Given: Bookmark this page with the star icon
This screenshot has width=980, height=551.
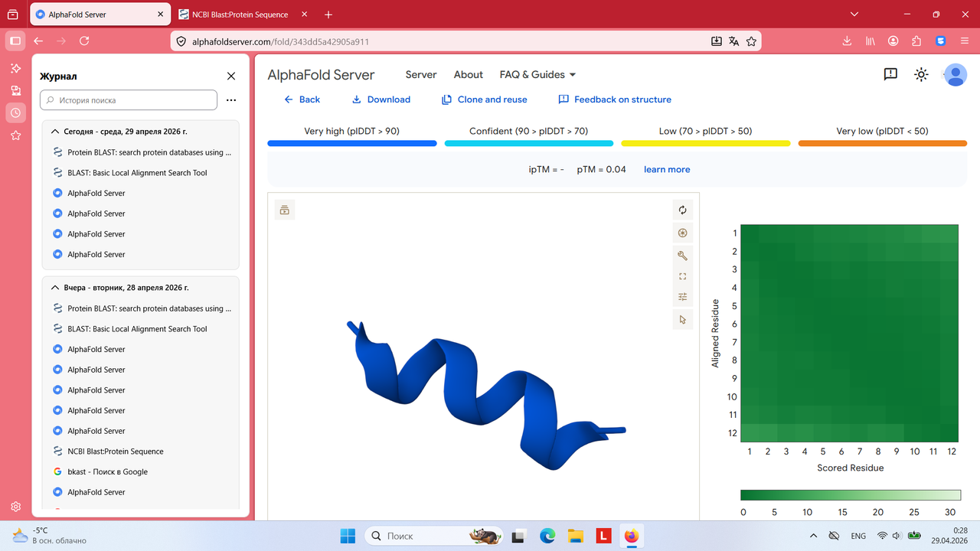Looking at the screenshot, I should point(751,41).
